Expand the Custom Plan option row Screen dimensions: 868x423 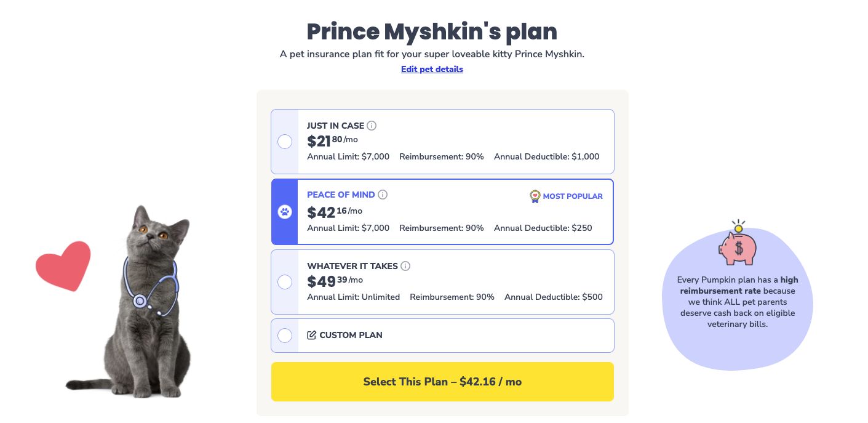(x=455, y=336)
